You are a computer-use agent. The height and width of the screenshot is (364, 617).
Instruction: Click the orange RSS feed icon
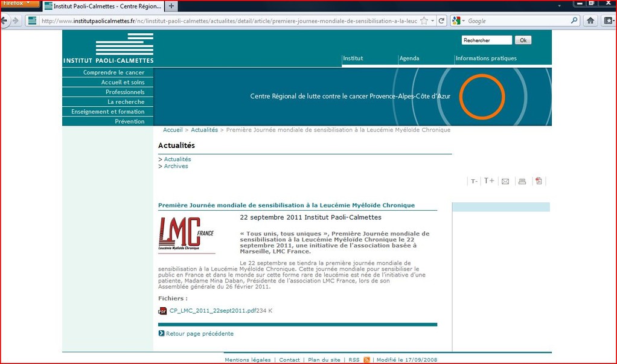(366, 360)
